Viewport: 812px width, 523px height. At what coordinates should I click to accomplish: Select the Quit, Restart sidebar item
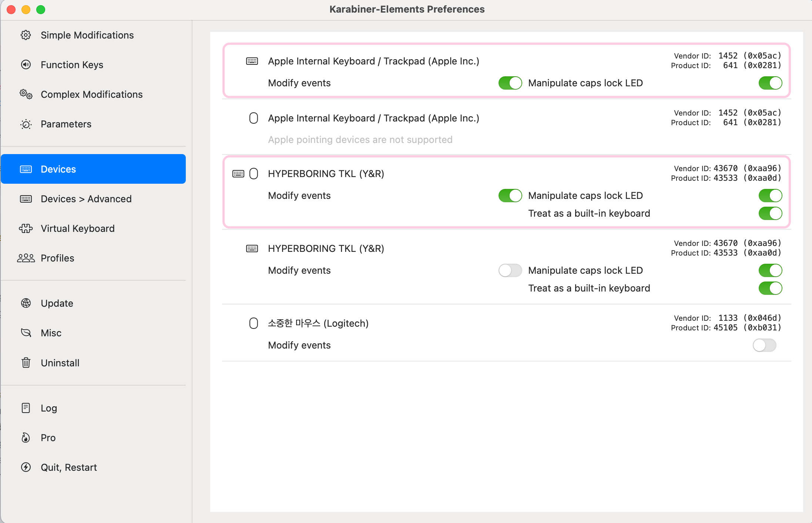point(93,467)
